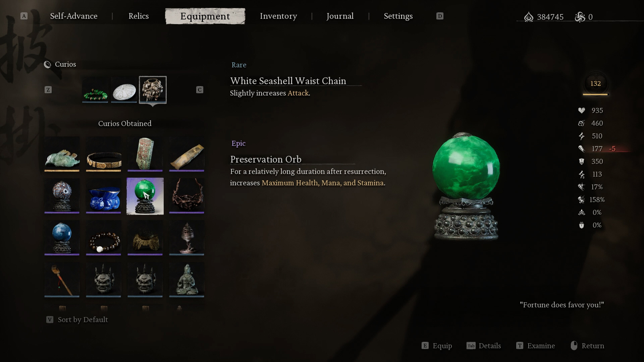The image size is (644, 362).
Task: Select the gold-studded belt curio
Action: click(x=104, y=154)
